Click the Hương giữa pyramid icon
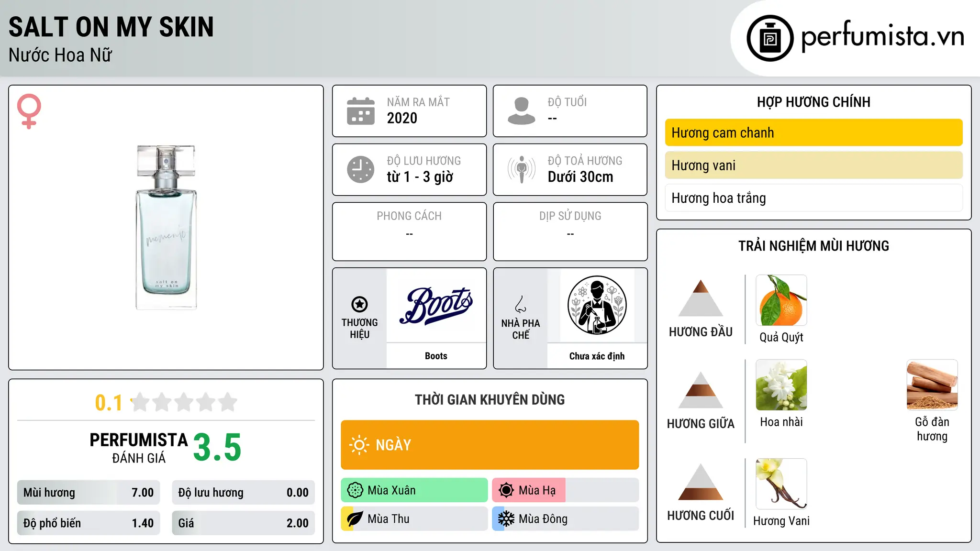 click(701, 390)
